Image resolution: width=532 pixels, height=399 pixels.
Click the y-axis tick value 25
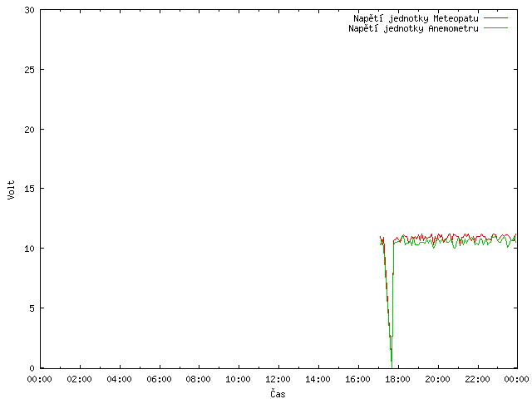tap(30, 70)
